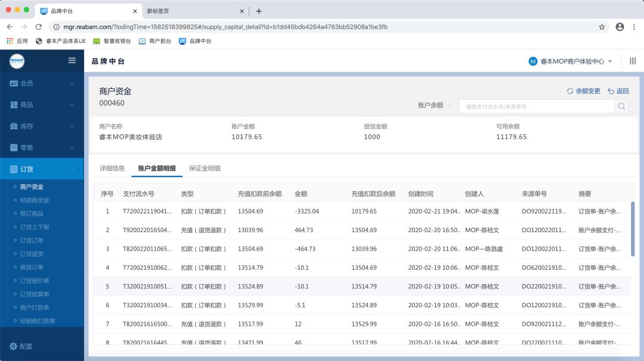644x361 pixels.
Task: Open the 会员 sidebar icon menu
Action: coord(14,84)
